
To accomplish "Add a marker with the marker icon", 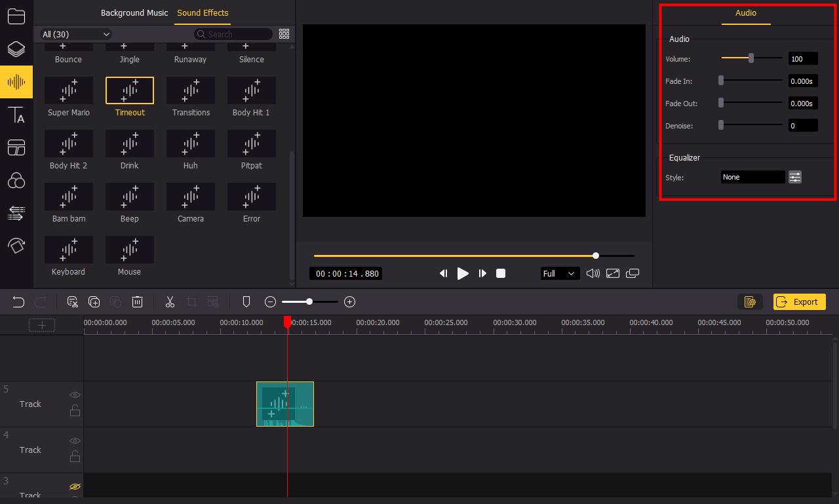I will tap(246, 302).
